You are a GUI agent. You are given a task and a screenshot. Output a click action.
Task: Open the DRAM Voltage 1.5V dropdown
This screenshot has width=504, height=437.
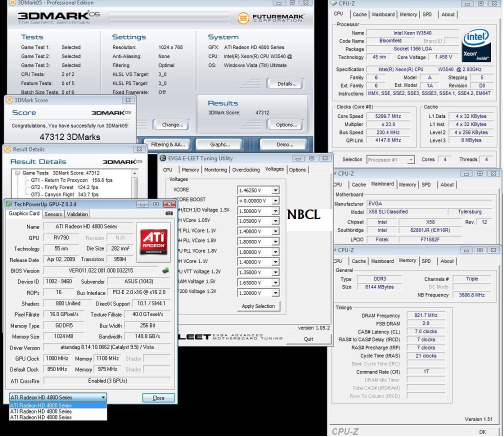(275, 283)
